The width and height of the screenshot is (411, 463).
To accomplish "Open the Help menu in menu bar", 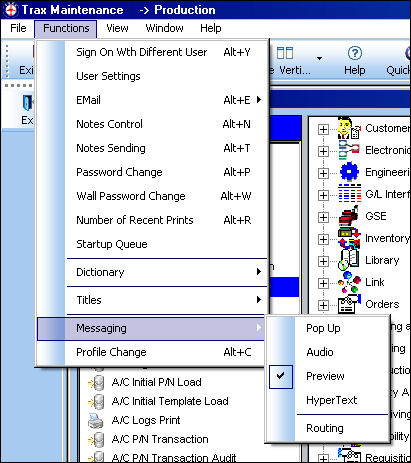I will 210,28.
